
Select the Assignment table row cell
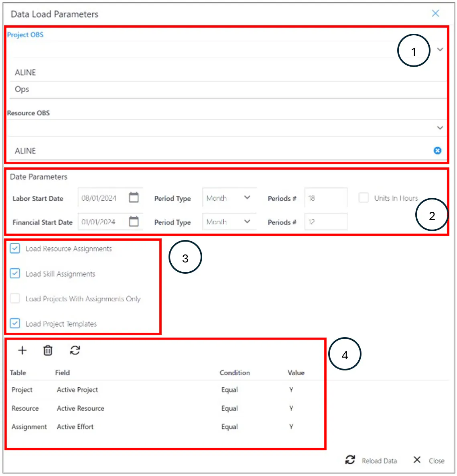[29, 427]
